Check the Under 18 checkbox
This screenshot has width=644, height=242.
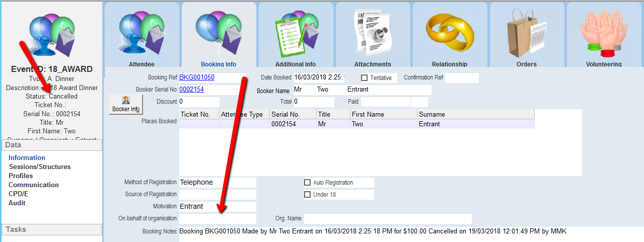tap(308, 195)
